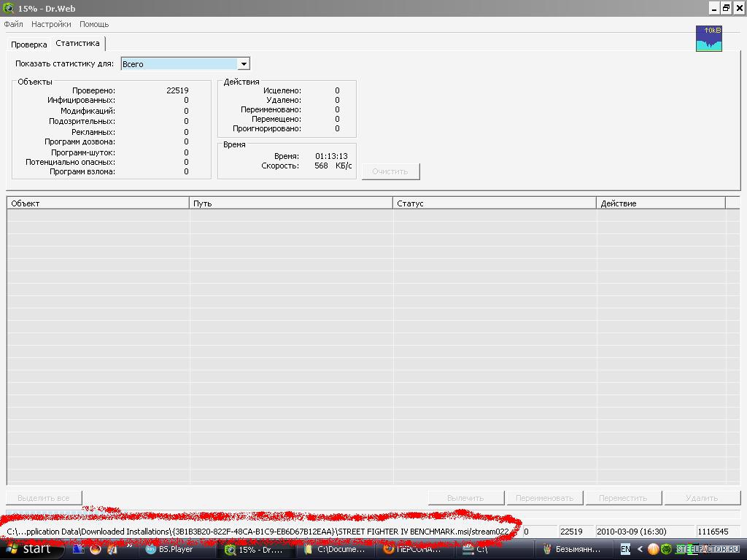Open the C:\Docume... folder taskbar button
747x560 pixels.
click(x=335, y=549)
